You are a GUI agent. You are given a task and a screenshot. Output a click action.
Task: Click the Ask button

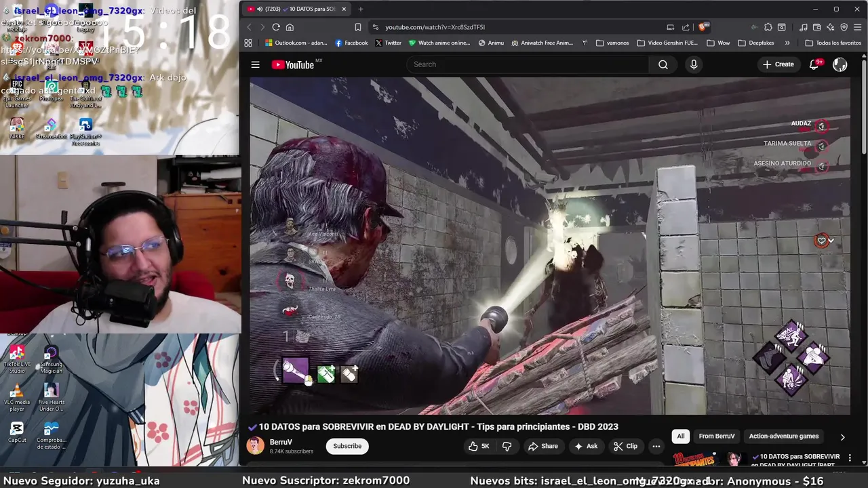[586, 446]
